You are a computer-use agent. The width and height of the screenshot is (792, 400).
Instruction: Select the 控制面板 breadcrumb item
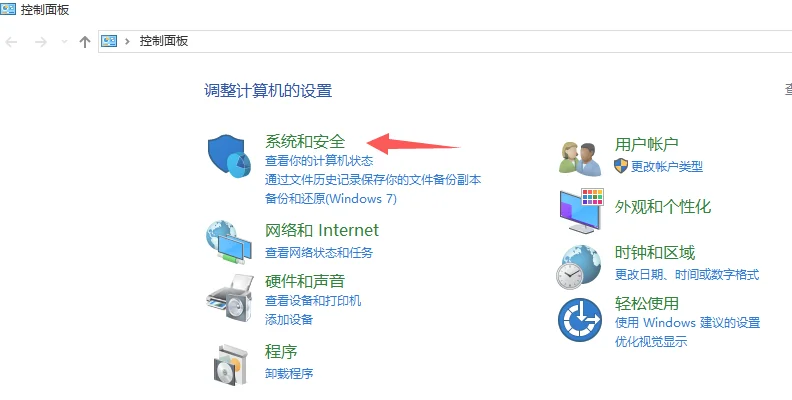click(x=164, y=41)
